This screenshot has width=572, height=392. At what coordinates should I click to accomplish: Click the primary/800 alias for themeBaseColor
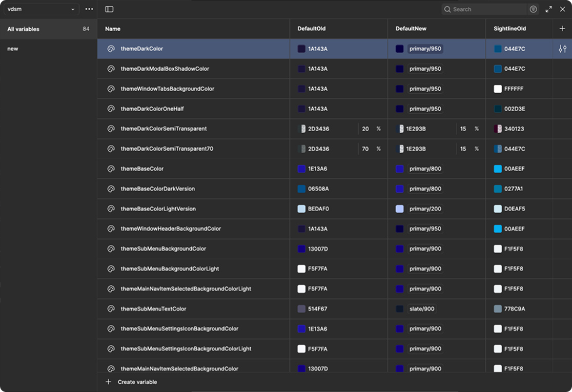(425, 169)
